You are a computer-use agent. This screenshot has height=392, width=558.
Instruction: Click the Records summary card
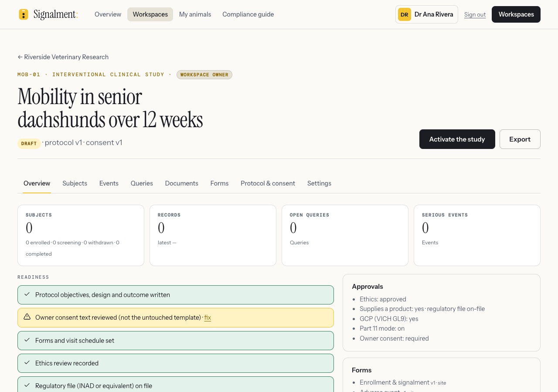(213, 235)
